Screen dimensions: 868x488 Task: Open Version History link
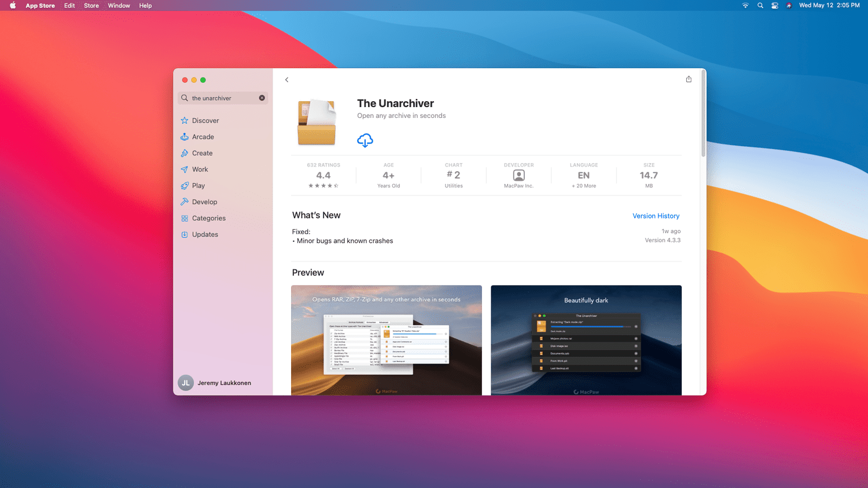(x=656, y=216)
